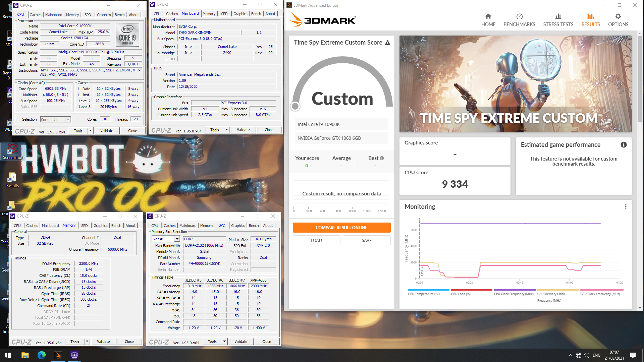Image resolution: width=644 pixels, height=362 pixels.
Task: Expand Tools arrow in CPU-Z Mainboard window
Action: 227,130
